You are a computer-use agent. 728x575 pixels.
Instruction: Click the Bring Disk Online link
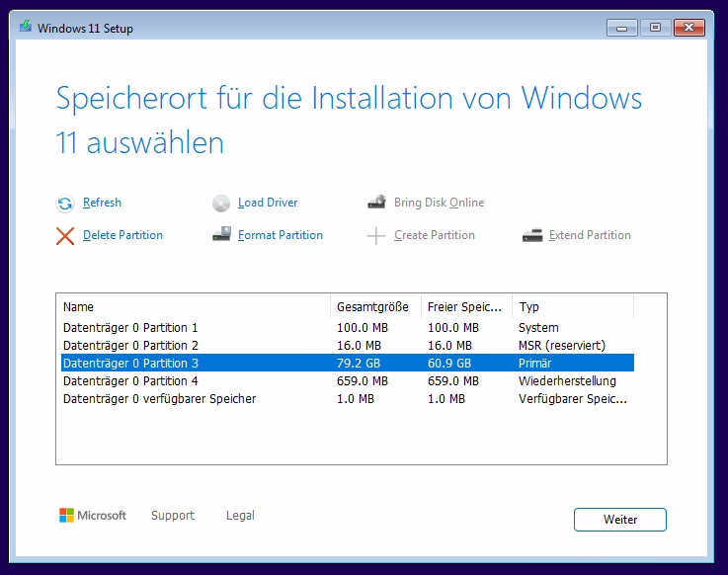[x=439, y=203]
